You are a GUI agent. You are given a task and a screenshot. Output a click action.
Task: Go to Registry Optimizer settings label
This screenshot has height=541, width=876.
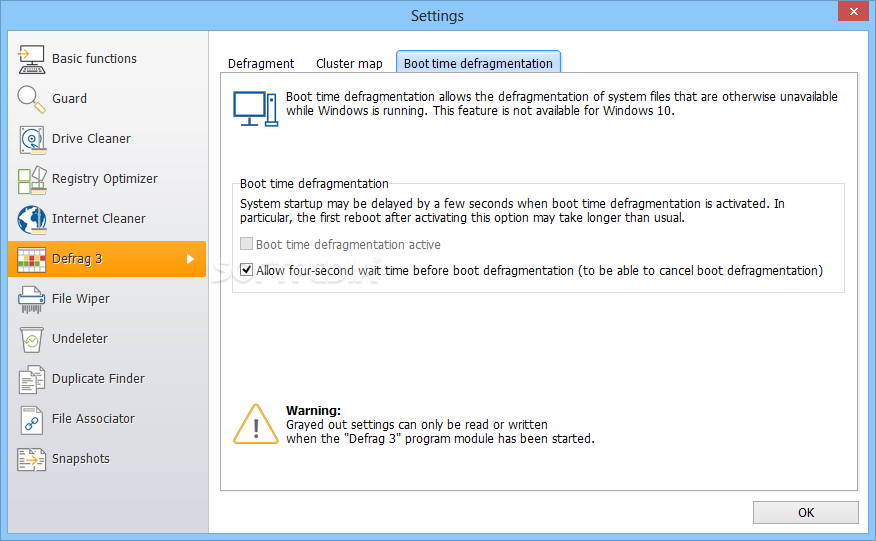pyautogui.click(x=104, y=179)
